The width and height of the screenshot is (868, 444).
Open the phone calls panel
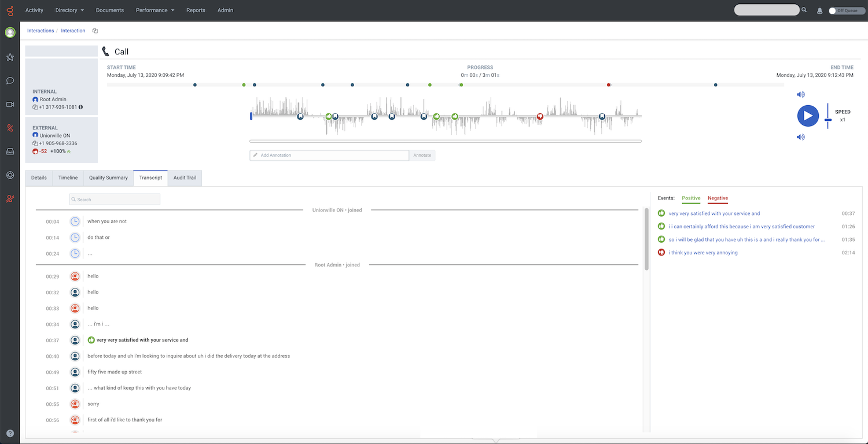(x=10, y=128)
